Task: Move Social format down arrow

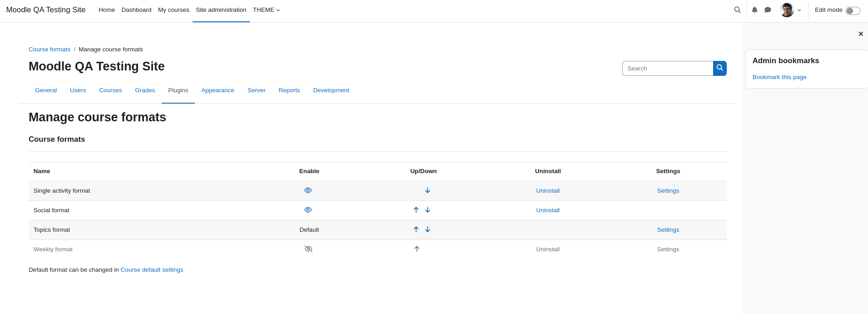Action: 427,210
